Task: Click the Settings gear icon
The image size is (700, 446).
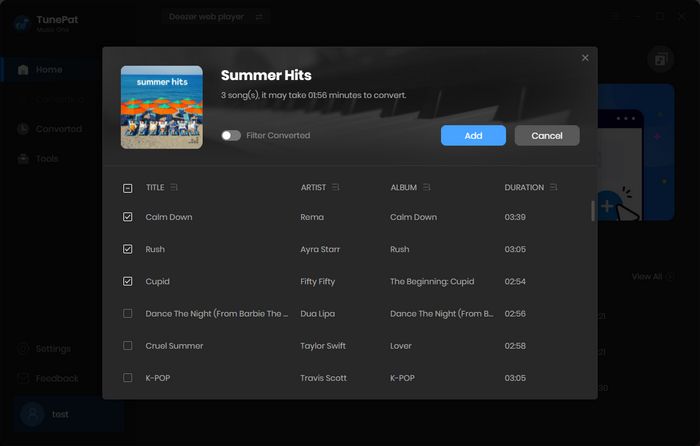Action: tap(23, 349)
